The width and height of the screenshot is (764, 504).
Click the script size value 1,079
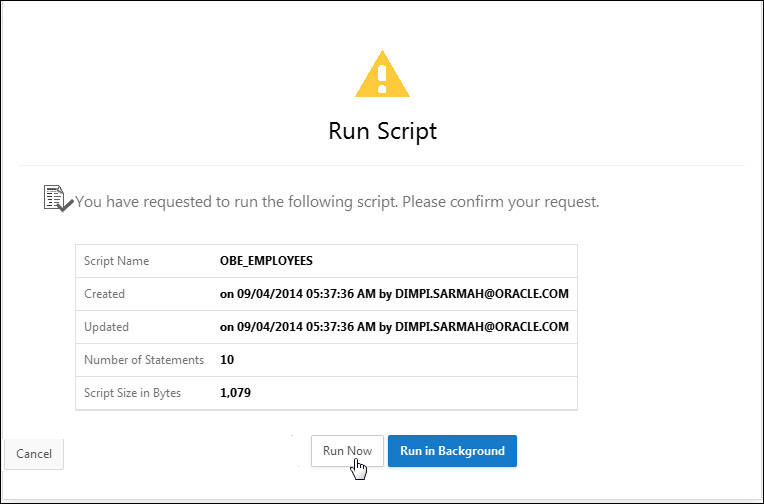tap(235, 393)
